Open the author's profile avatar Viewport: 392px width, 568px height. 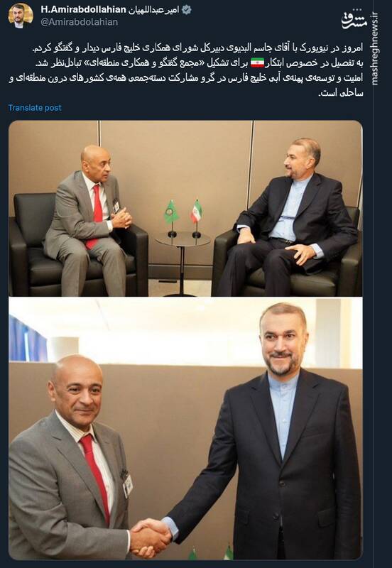[21, 16]
